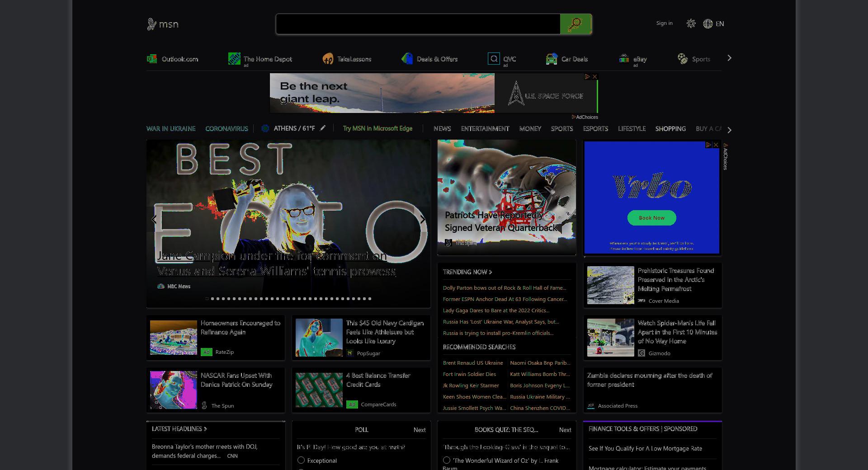Open the settings gear icon
Screen dimensions: 868x470
691,23
